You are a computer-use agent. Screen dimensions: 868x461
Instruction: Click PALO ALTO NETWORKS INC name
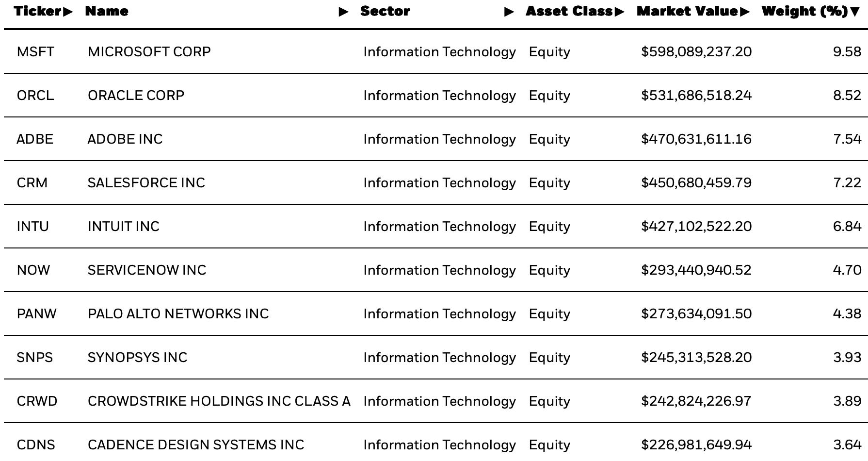(x=178, y=314)
